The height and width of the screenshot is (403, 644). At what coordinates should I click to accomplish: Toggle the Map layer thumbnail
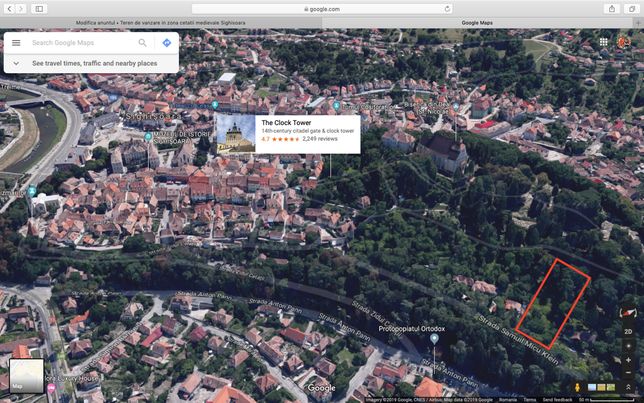(27, 375)
